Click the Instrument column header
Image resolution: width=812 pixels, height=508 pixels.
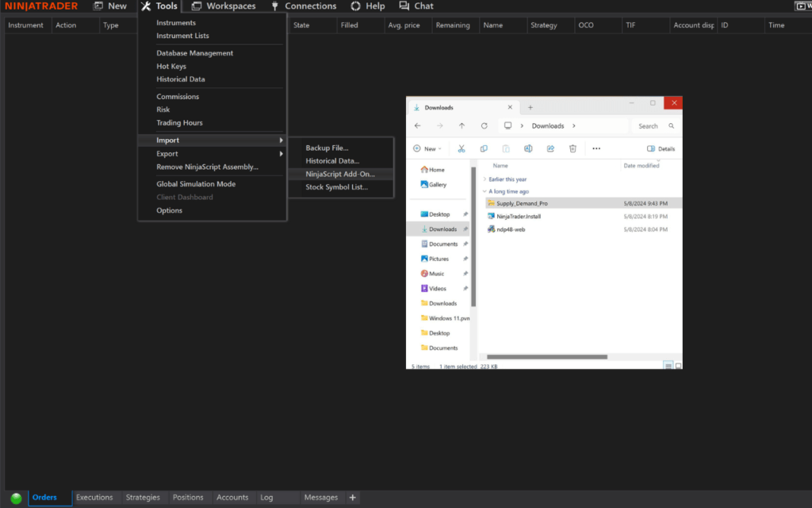(26, 25)
